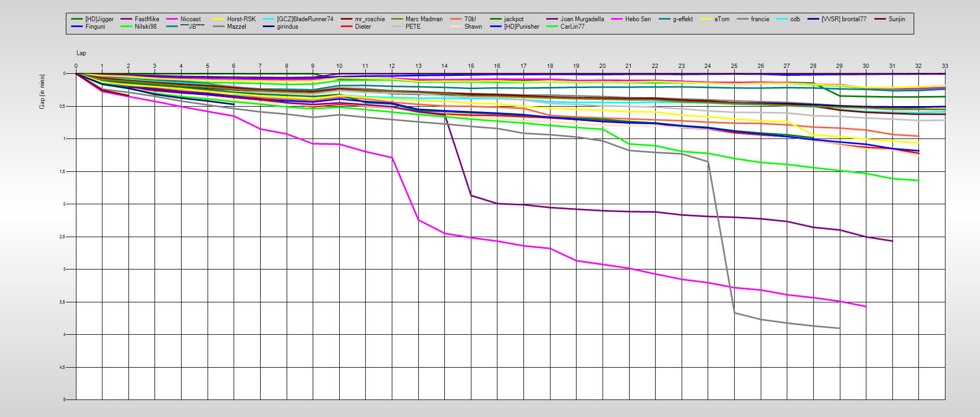The width and height of the screenshot is (980, 417).
Task: Select the mr_roschie legend label
Action: click(x=369, y=19)
